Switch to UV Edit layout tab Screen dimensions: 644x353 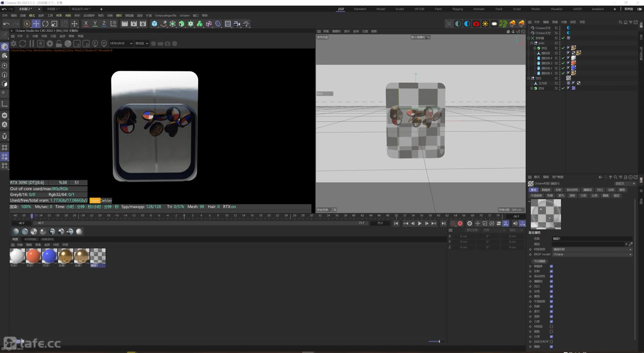[x=419, y=9]
